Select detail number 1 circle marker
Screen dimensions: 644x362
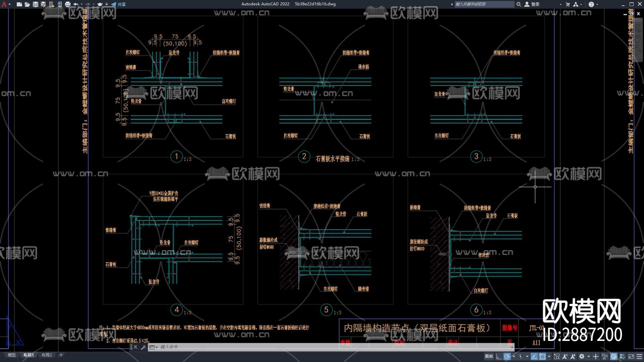[x=176, y=156]
